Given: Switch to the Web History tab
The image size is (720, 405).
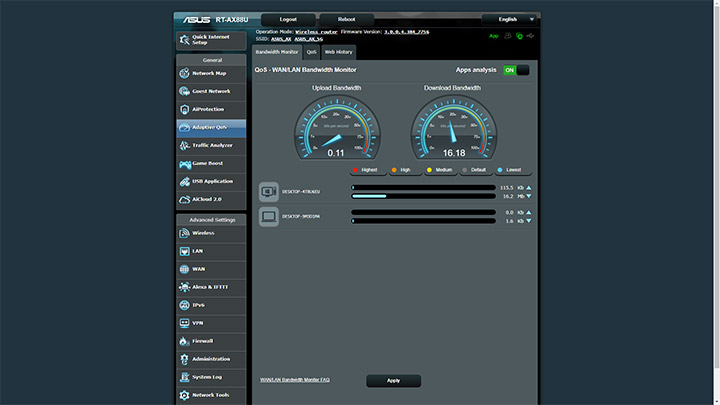Looking at the screenshot, I should pyautogui.click(x=338, y=52).
